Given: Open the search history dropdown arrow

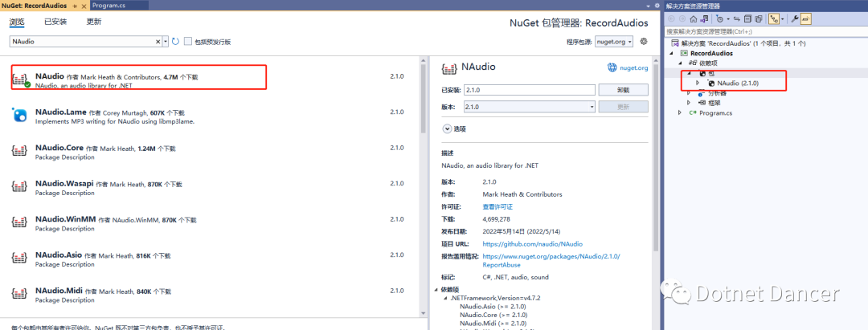Looking at the screenshot, I should 166,42.
